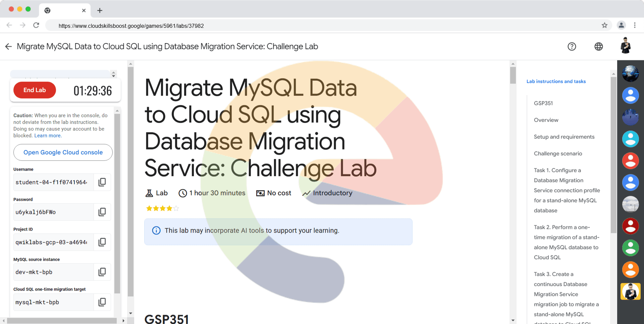Click the green profile avatar in sidebar
644x324 pixels.
(x=631, y=248)
